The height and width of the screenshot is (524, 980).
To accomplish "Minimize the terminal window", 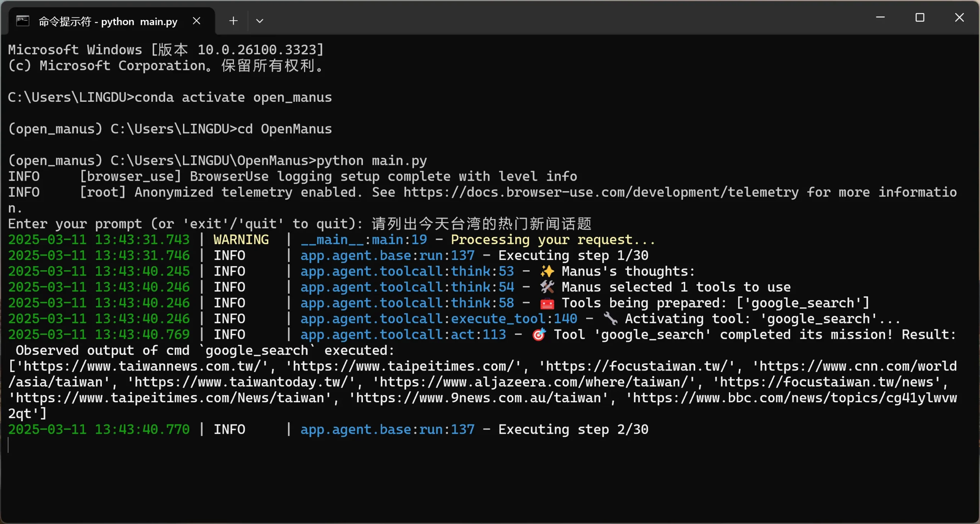I will (880, 18).
